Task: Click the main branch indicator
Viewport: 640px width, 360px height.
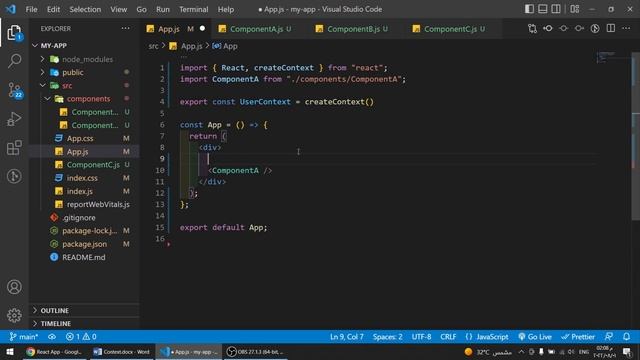Action: (x=24, y=337)
